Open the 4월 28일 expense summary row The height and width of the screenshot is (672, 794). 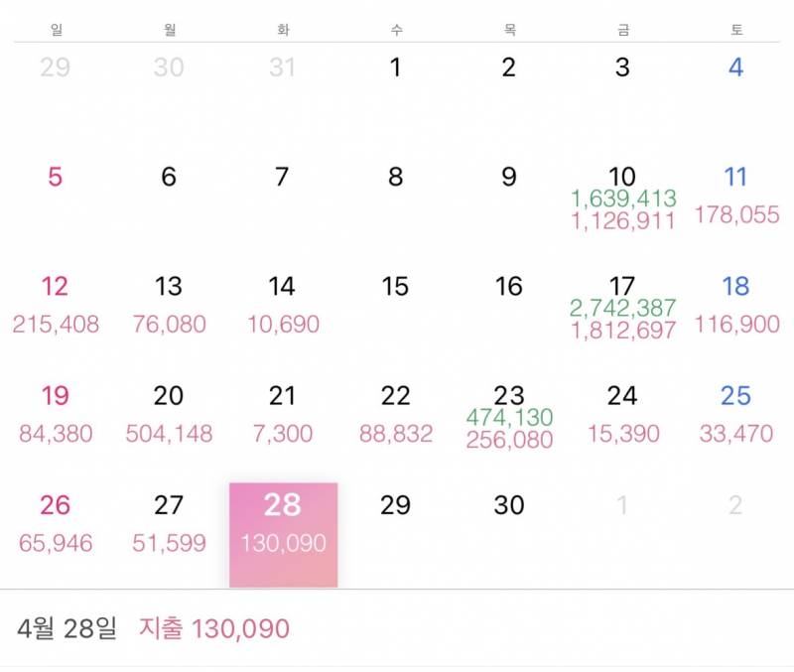397,628
